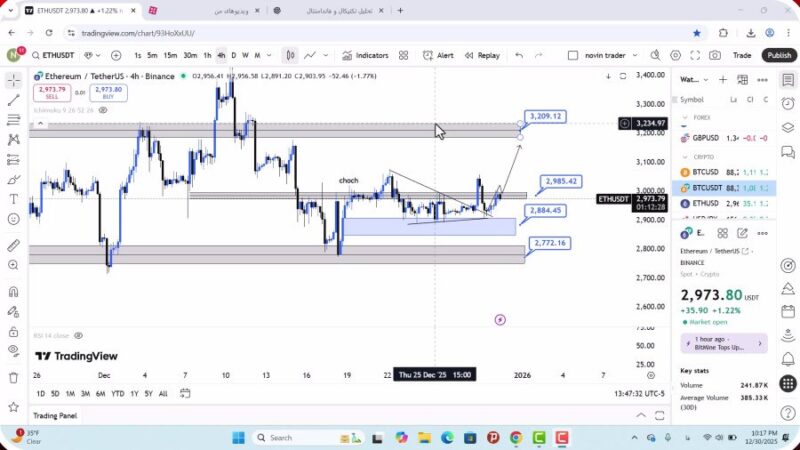Take a chart snapshot with camera icon

tap(715, 56)
